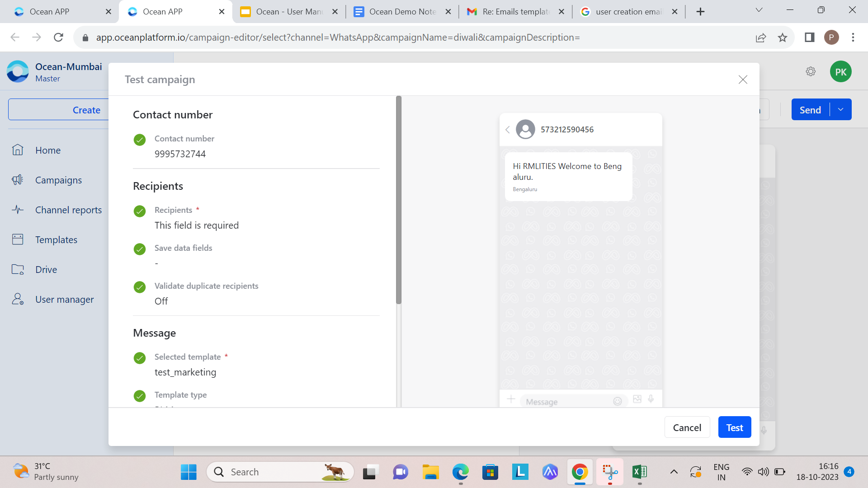Screen dimensions: 868x488
Task: Click the blue Test button
Action: [735, 427]
